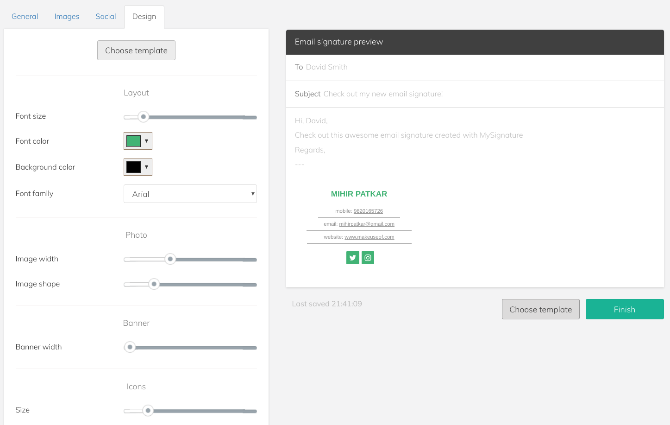Switch to the General tab

coord(25,16)
